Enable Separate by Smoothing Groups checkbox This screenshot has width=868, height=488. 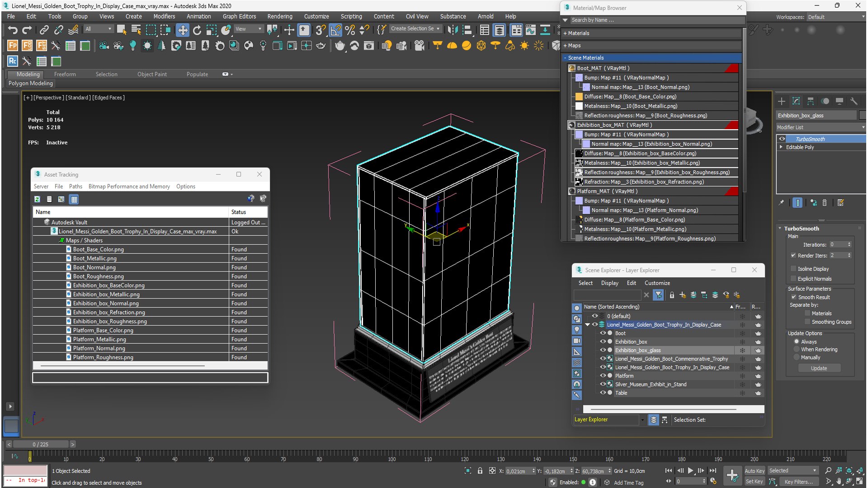point(807,322)
